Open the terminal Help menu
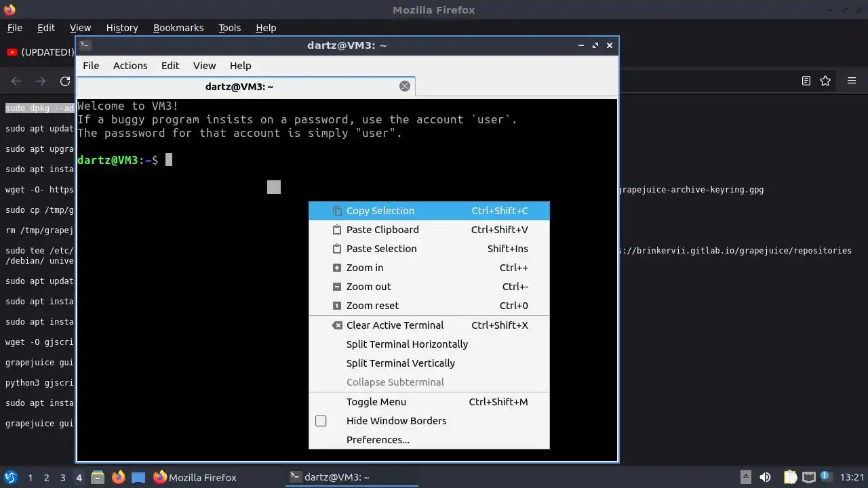 [x=241, y=66]
